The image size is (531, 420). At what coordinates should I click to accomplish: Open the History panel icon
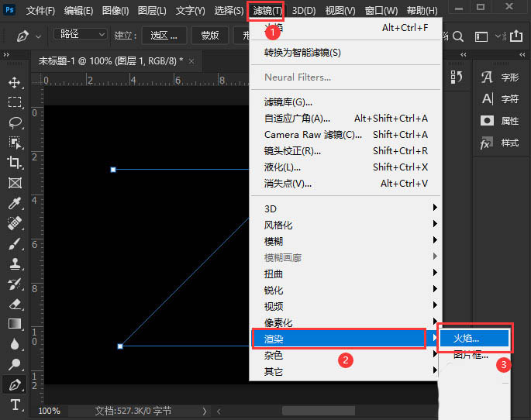[456, 77]
